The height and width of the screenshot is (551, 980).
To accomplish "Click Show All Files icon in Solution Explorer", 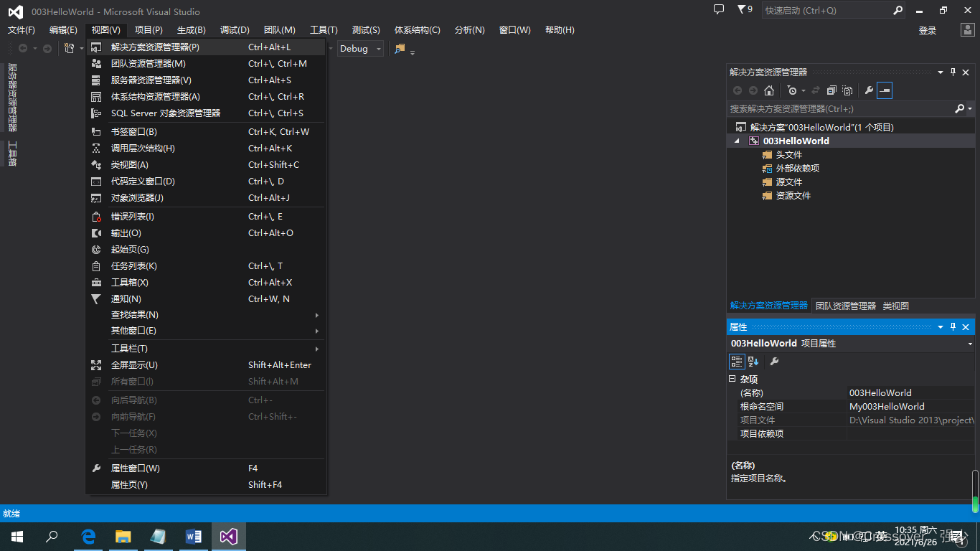I will [x=847, y=90].
